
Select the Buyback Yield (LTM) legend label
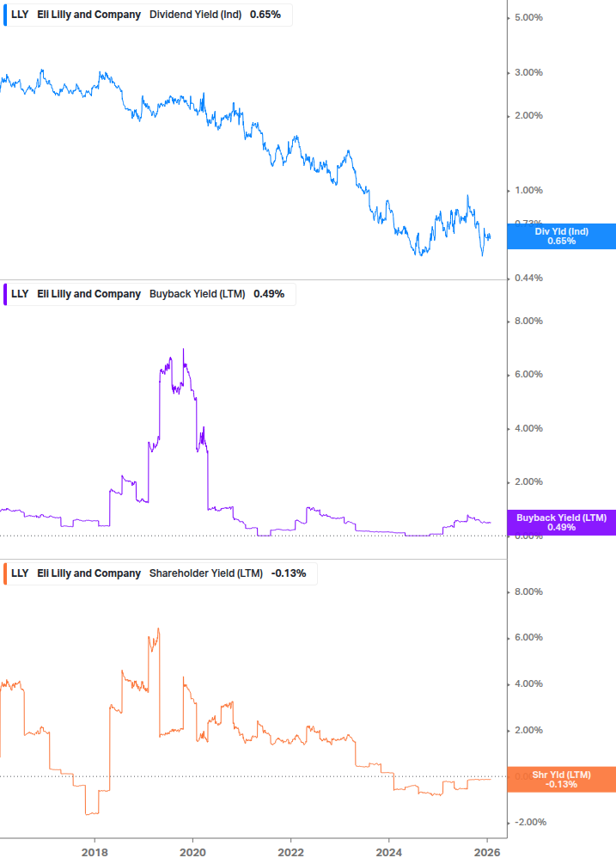(x=197, y=294)
